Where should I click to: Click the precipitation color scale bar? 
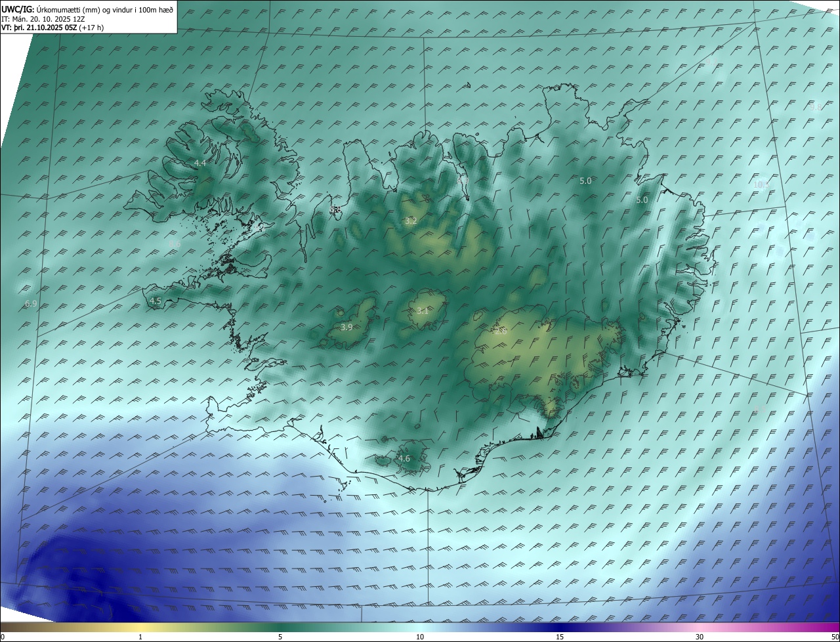[420, 627]
